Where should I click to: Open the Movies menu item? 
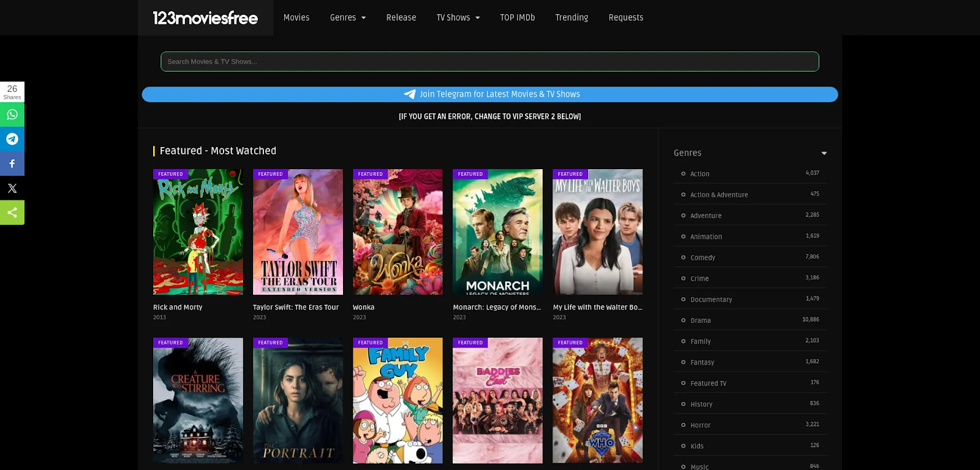tap(296, 18)
